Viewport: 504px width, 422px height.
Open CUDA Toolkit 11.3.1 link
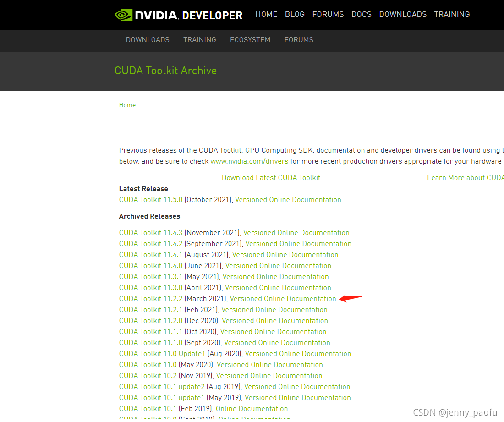click(x=151, y=277)
